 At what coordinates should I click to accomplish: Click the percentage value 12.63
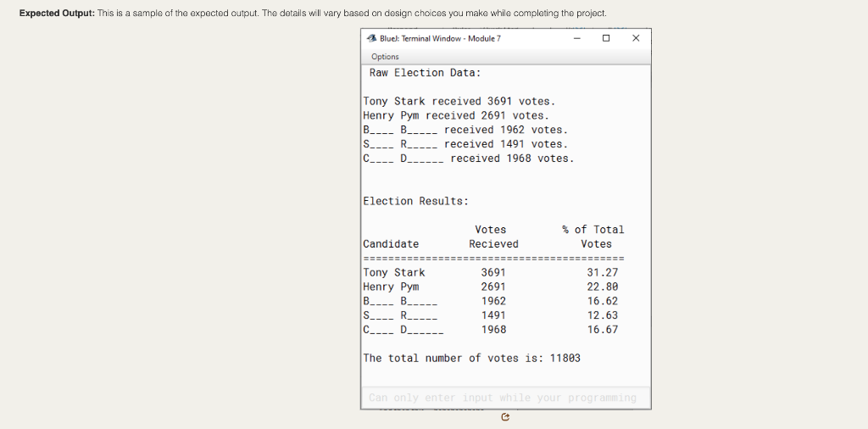pyautogui.click(x=603, y=315)
